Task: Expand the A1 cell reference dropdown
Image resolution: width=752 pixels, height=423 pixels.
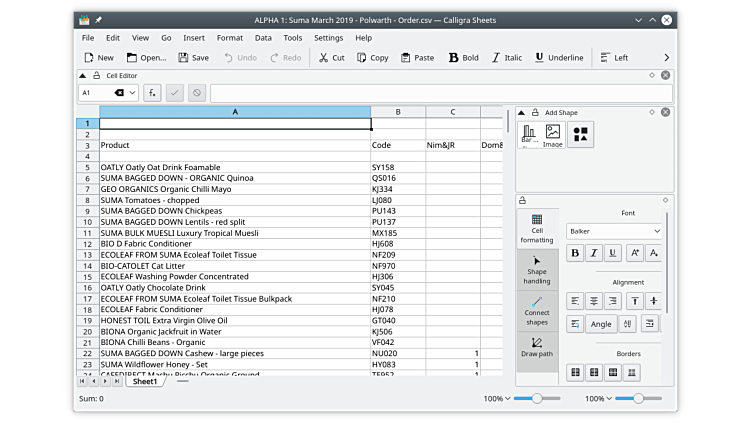Action: click(132, 93)
